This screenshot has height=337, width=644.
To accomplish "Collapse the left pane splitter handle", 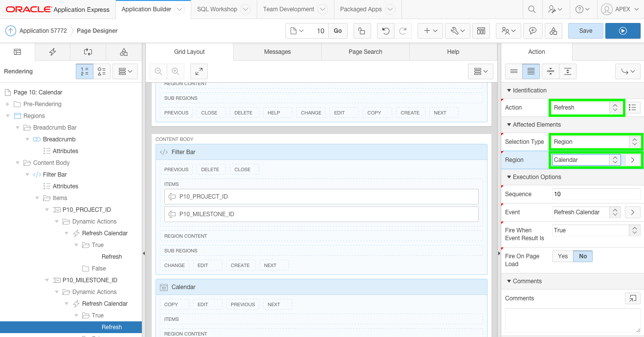I will click(144, 253).
